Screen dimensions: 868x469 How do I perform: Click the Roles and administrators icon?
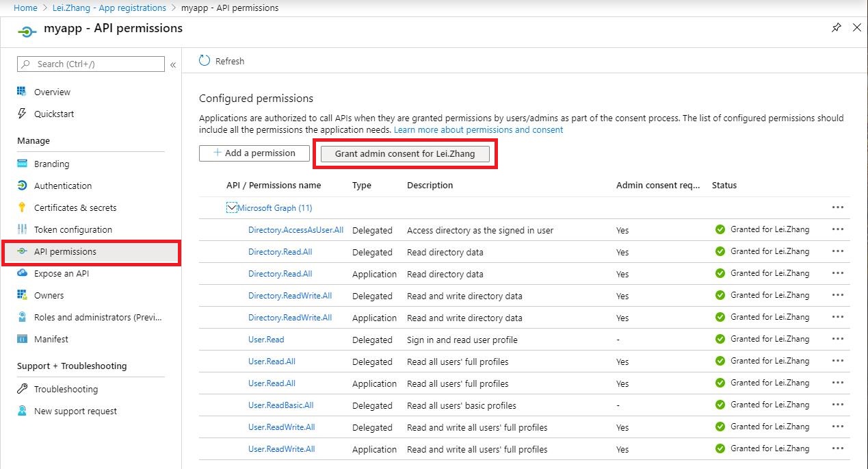coord(21,317)
